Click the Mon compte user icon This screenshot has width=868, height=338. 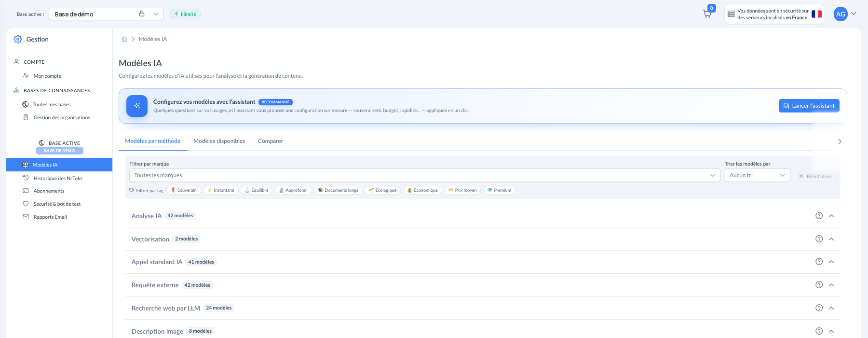[26, 75]
